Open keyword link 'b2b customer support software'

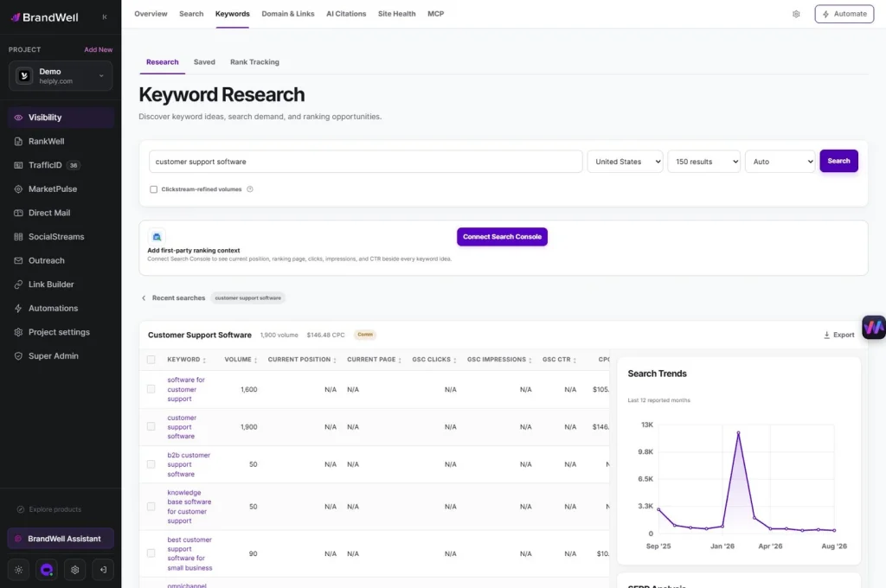189,464
